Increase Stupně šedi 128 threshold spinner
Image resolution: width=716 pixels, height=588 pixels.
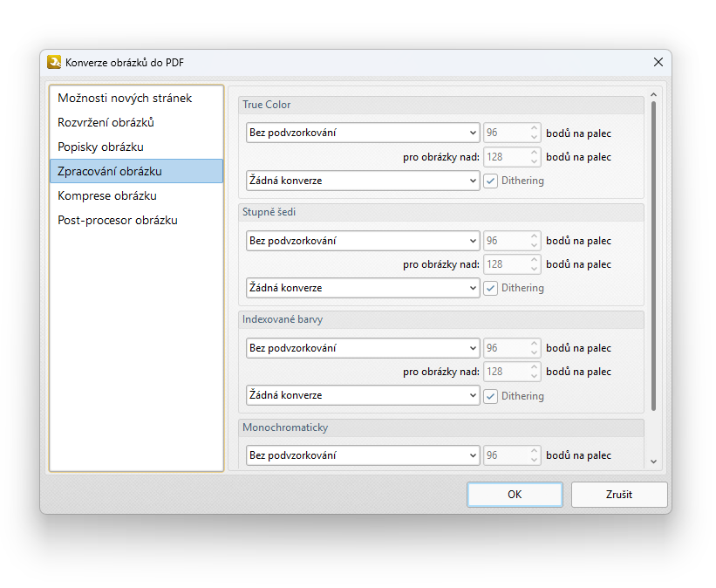pos(535,259)
